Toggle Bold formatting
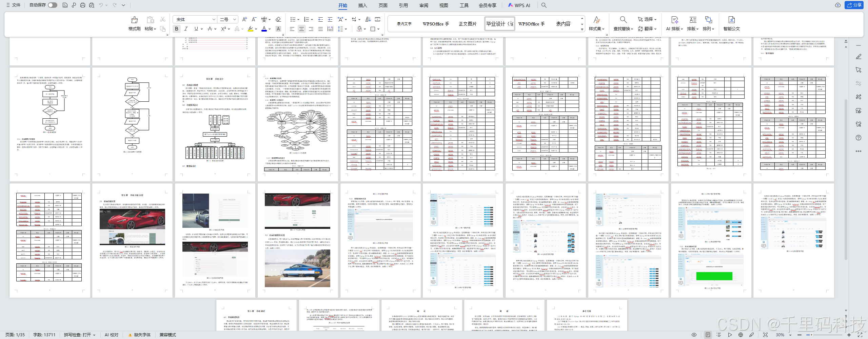This screenshot has width=868, height=339. 176,29
